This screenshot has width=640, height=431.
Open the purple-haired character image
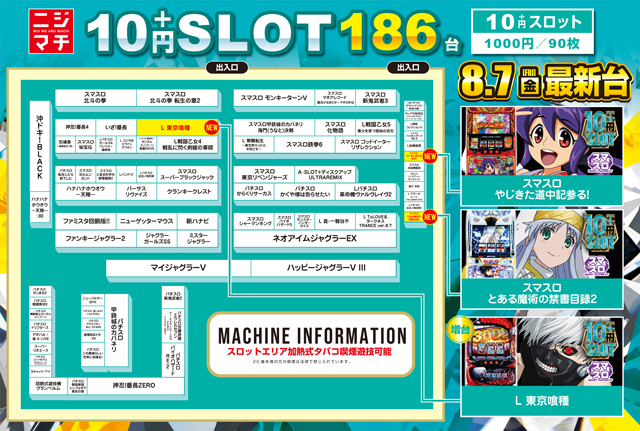coord(549,140)
